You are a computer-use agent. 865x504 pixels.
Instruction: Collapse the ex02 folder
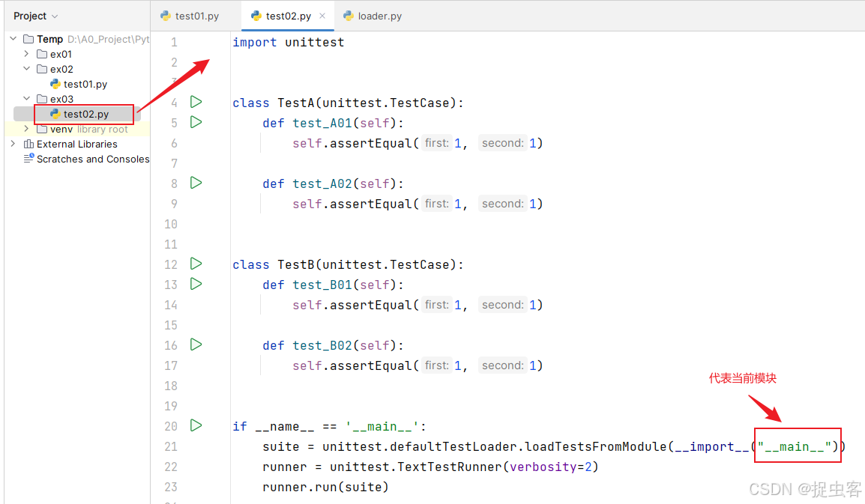[26, 68]
